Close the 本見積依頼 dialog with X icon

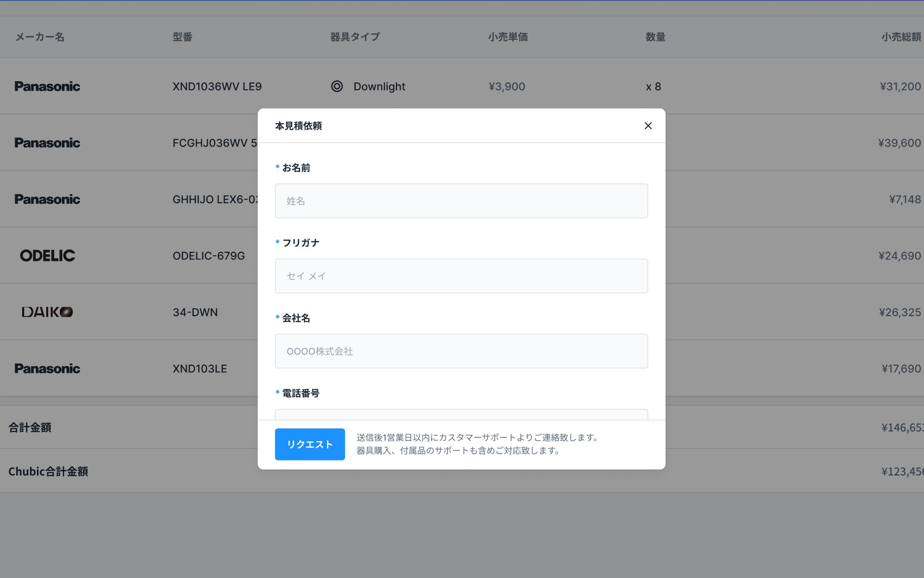pos(648,126)
